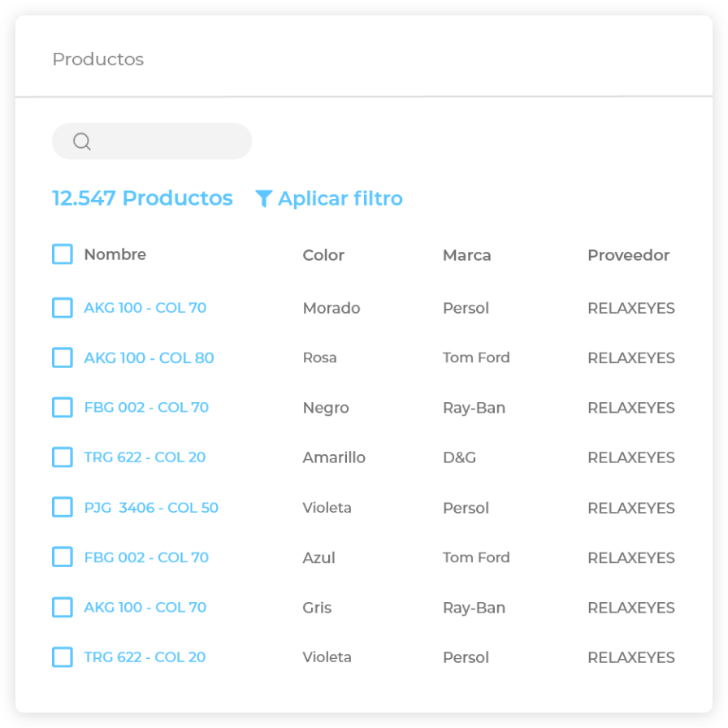This screenshot has width=728, height=728.
Task: Sort by the Marca column header
Action: 466,255
